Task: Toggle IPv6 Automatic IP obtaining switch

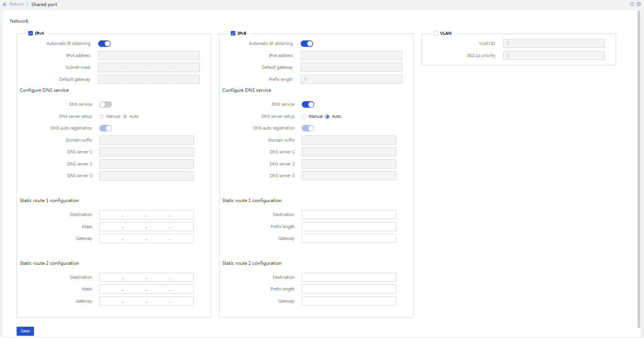Action: coord(307,44)
